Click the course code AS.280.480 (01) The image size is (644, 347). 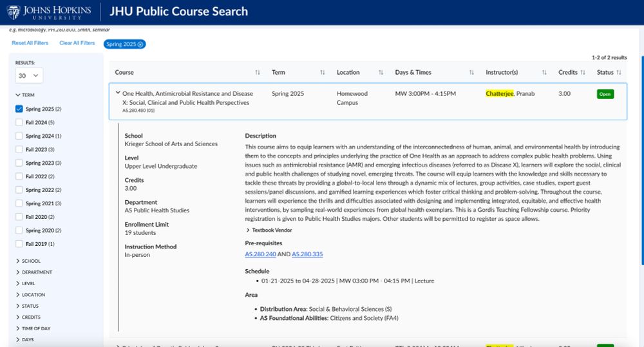tap(138, 111)
